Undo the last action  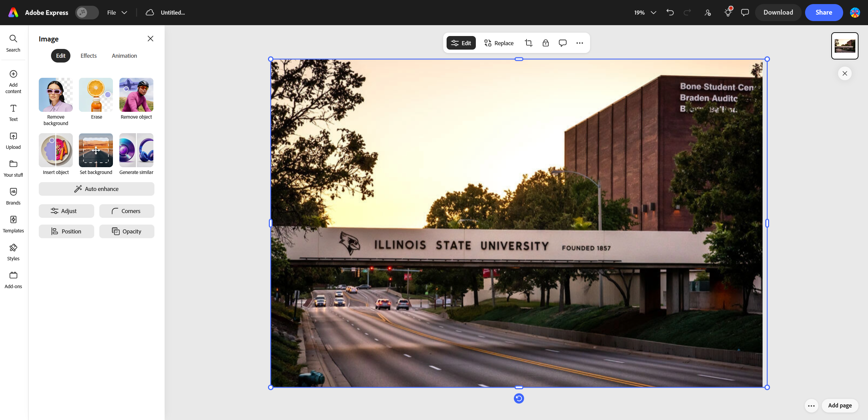click(670, 13)
